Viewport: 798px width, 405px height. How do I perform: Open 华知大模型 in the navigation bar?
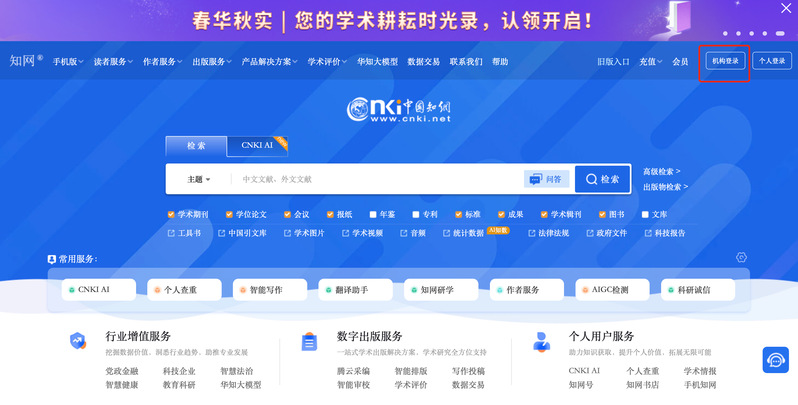[377, 62]
